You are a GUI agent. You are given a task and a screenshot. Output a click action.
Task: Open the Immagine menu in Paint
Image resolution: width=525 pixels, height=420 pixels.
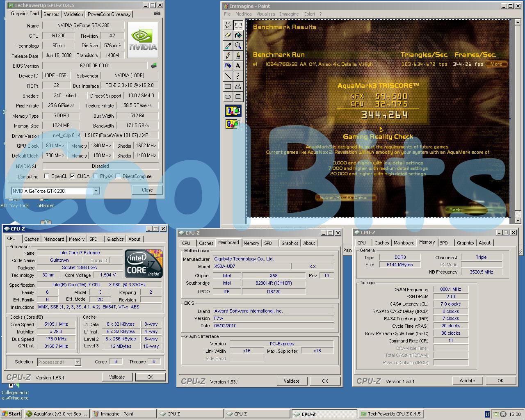(289, 14)
